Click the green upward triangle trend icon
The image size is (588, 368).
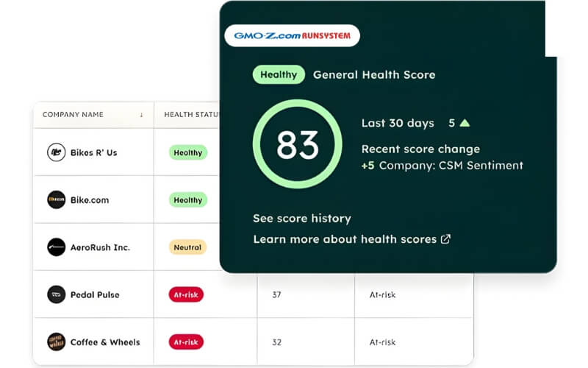coord(465,123)
